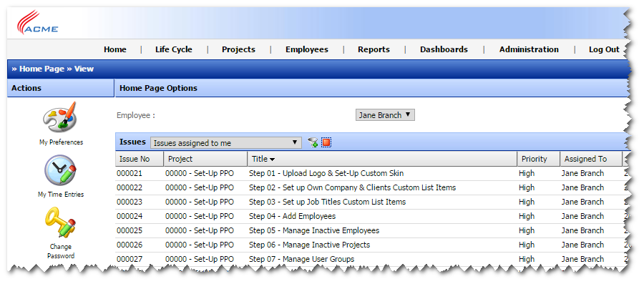Click the add filter funnel icon
Image resolution: width=644 pixels, height=284 pixels.
313,142
